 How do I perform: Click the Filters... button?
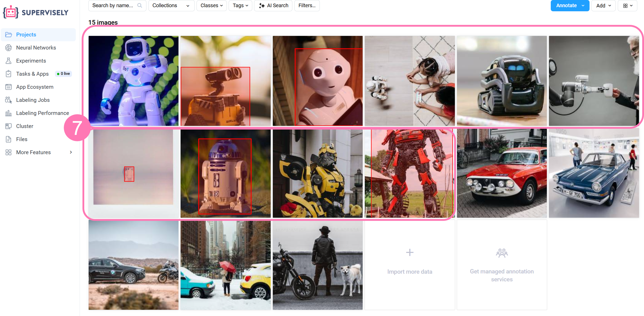click(307, 5)
